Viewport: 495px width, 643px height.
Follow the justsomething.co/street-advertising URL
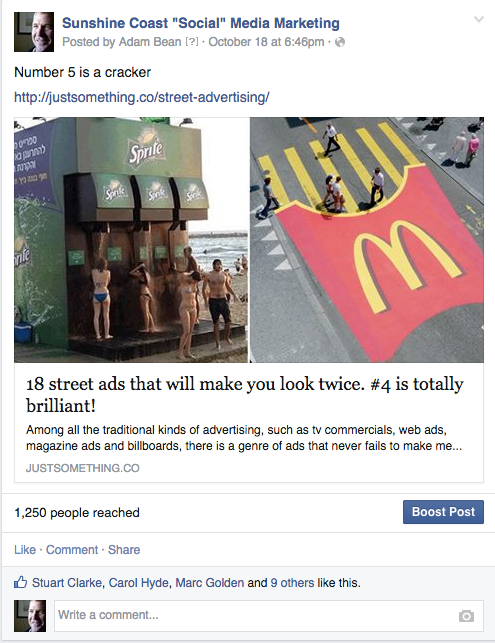coord(142,97)
